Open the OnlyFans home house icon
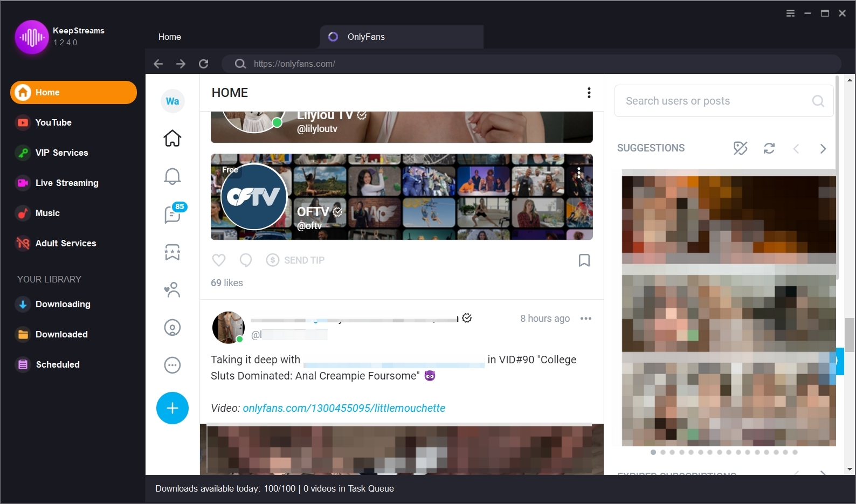 click(172, 138)
